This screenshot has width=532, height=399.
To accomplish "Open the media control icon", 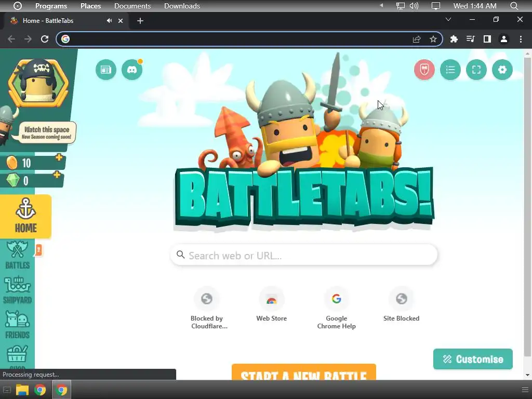I will [470, 39].
